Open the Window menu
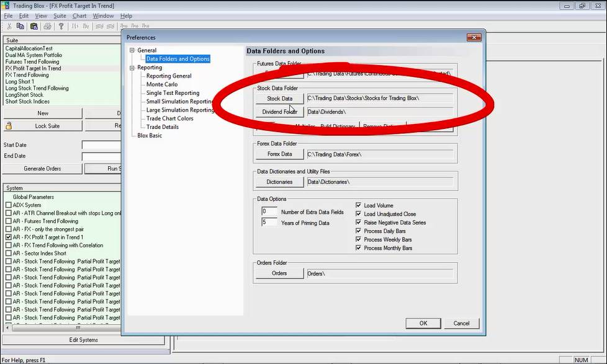The height and width of the screenshot is (364, 607). point(103,16)
